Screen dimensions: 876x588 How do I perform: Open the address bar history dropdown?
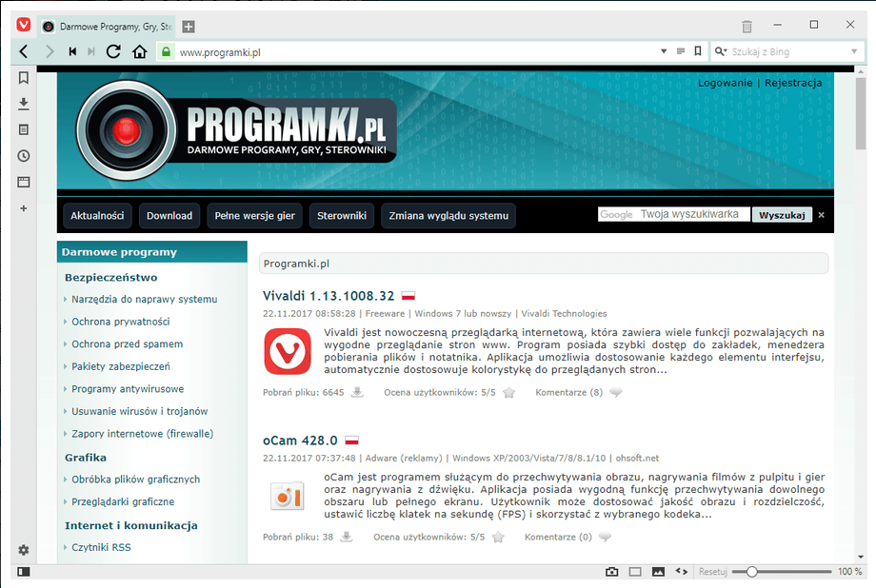[664, 51]
